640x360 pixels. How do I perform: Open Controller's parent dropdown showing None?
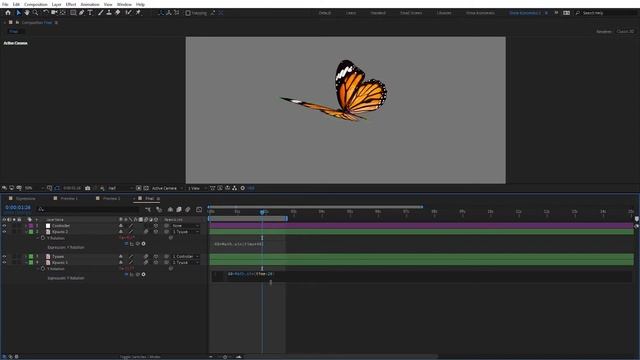point(185,226)
